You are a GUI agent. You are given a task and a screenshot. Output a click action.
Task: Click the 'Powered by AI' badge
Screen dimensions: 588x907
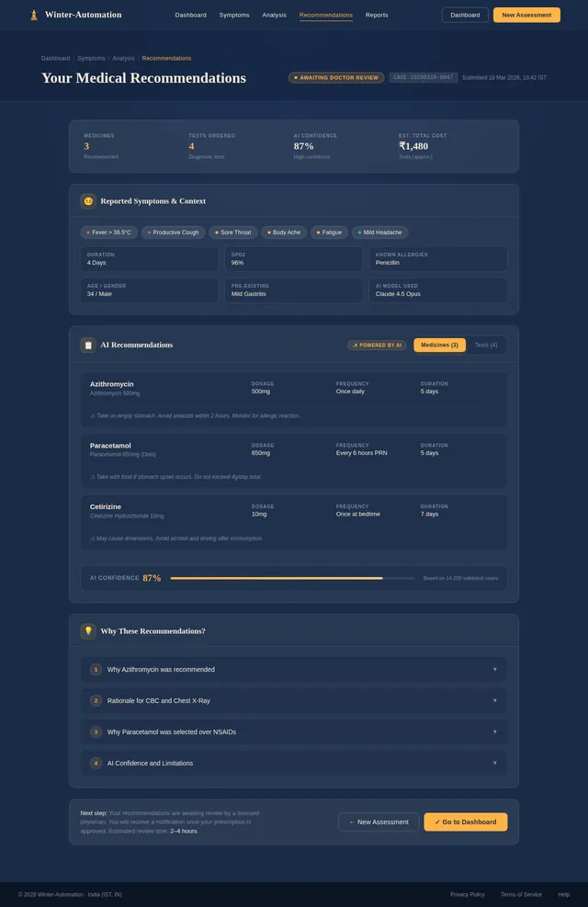pos(377,346)
